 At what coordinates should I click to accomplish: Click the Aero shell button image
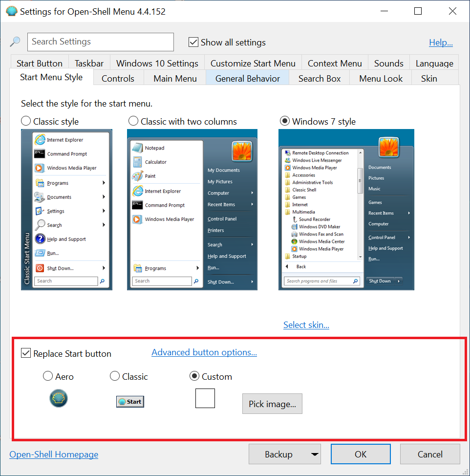(x=59, y=398)
